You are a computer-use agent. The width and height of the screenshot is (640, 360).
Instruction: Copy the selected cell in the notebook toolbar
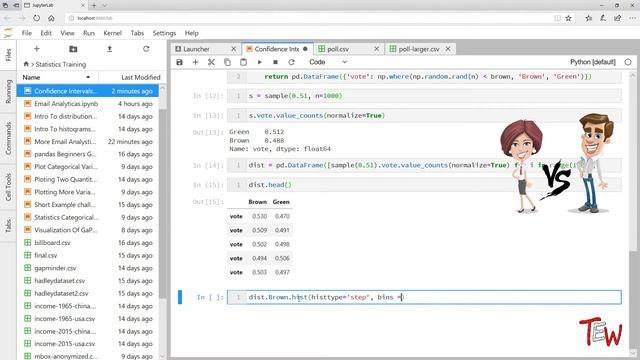227,62
